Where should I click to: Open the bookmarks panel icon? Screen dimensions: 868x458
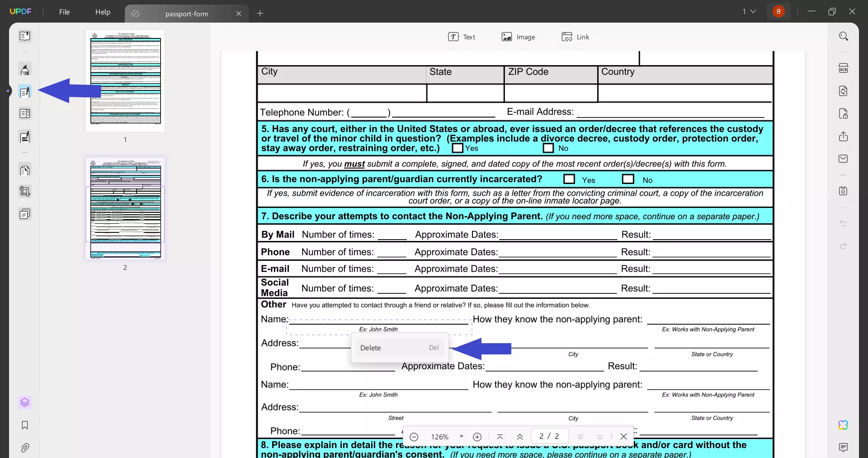[x=25, y=425]
